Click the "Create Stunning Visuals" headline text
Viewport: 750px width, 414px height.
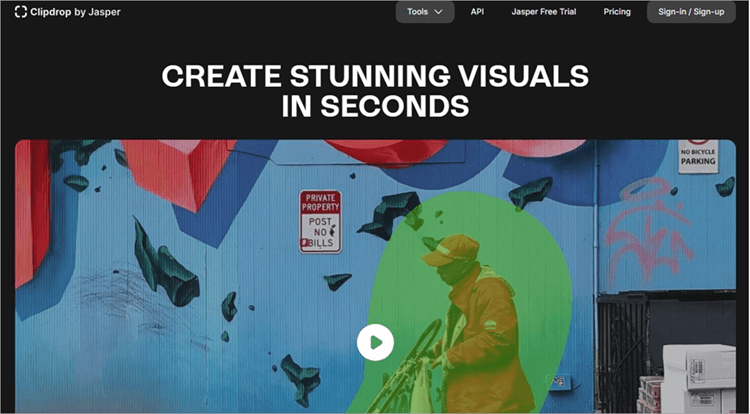click(x=375, y=75)
